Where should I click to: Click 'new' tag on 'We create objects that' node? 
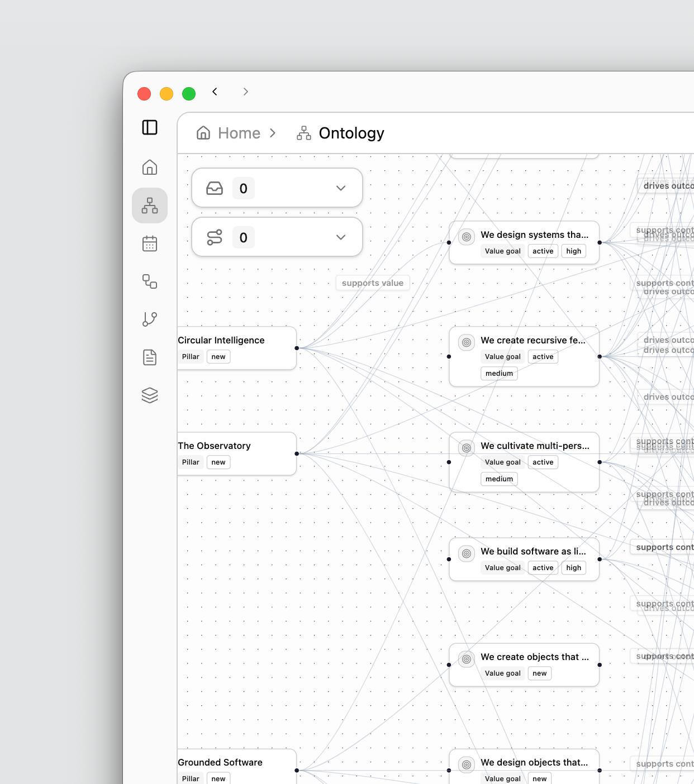(x=540, y=673)
